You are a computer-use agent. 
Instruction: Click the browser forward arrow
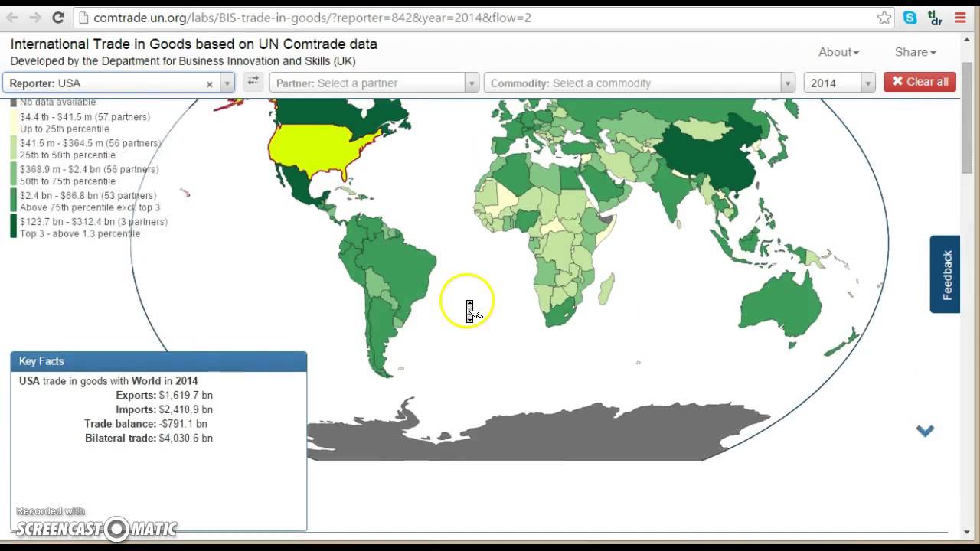coord(35,17)
